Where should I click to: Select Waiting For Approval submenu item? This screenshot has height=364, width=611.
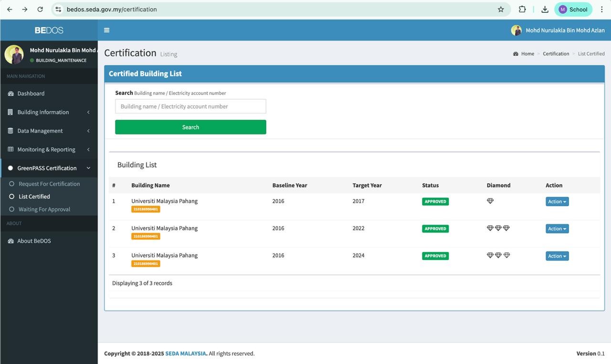pyautogui.click(x=44, y=209)
